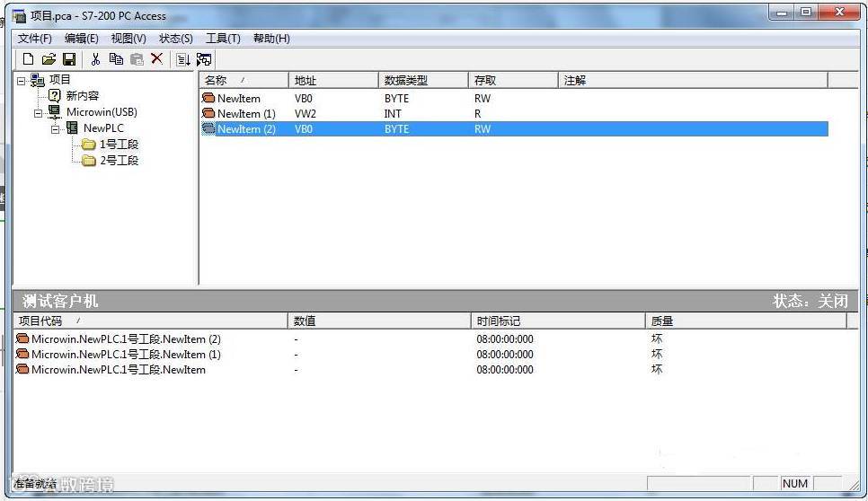This screenshot has width=868, height=501.
Task: Sort the test client by 项目代码 header
Action: pos(150,321)
